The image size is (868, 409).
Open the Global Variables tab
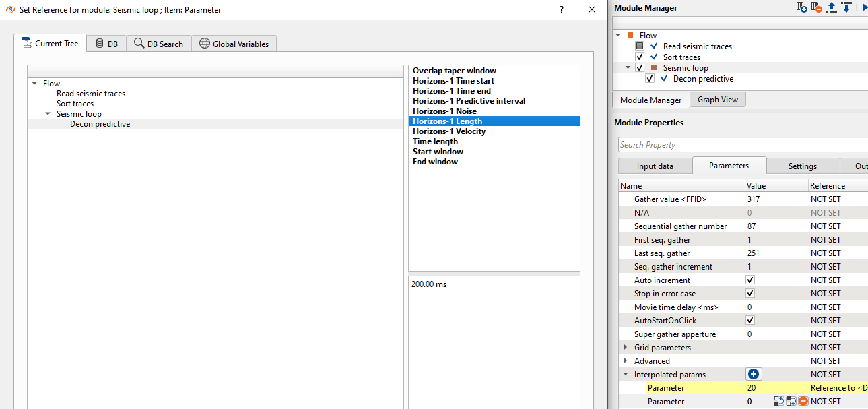click(x=234, y=44)
